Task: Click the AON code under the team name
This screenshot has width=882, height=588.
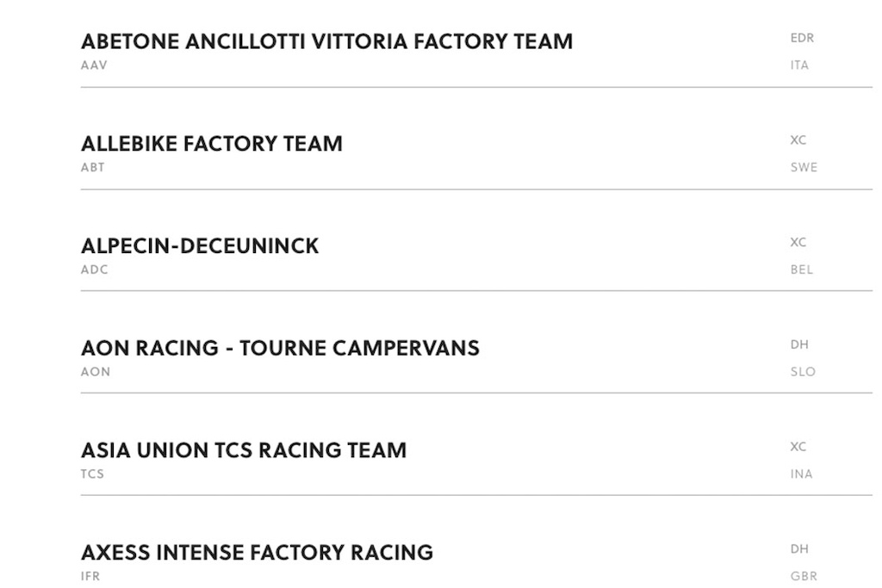Action: (x=96, y=372)
